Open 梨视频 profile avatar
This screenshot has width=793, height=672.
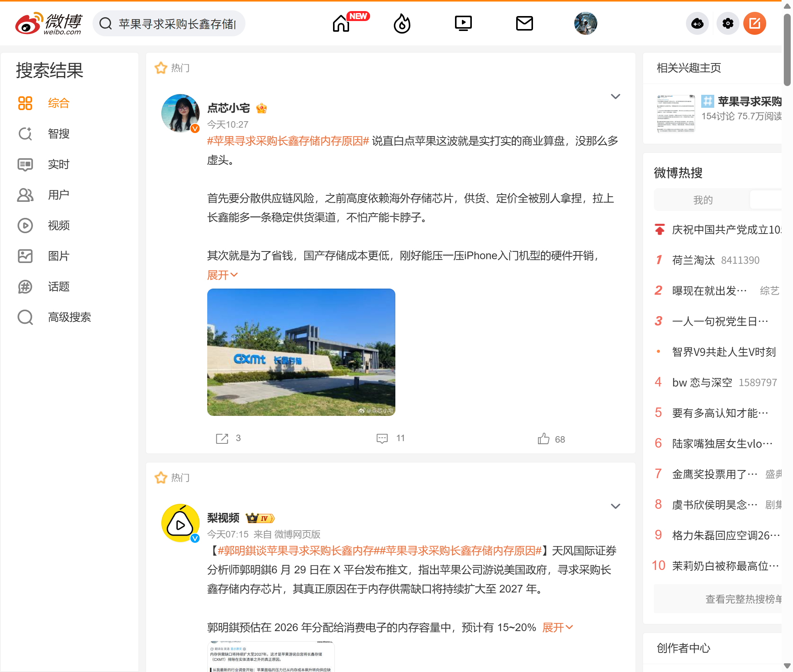point(180,523)
